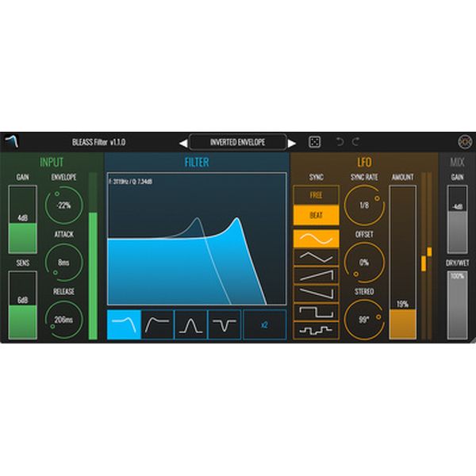Click the undo arrow in top bar

pos(340,142)
